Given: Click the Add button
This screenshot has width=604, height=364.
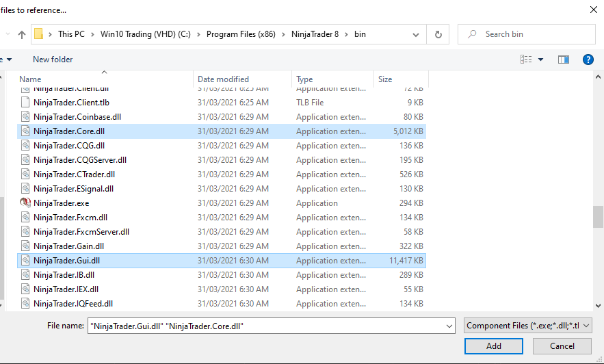Looking at the screenshot, I should [494, 346].
